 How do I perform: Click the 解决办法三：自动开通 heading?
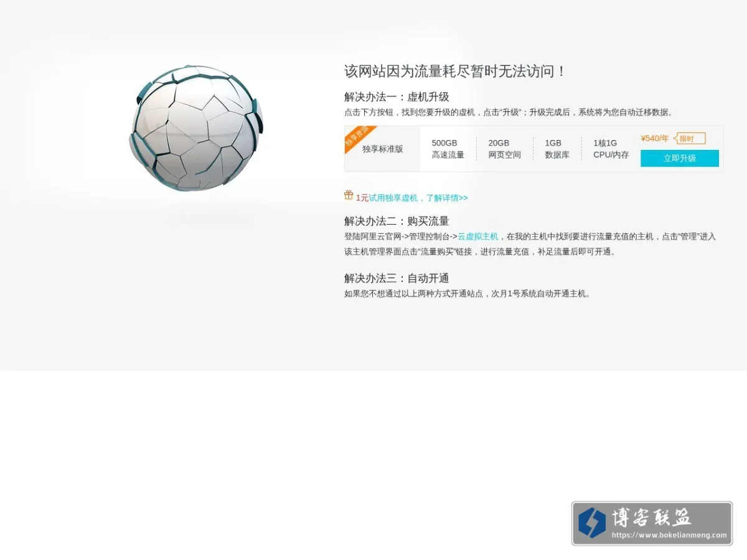pyautogui.click(x=397, y=278)
